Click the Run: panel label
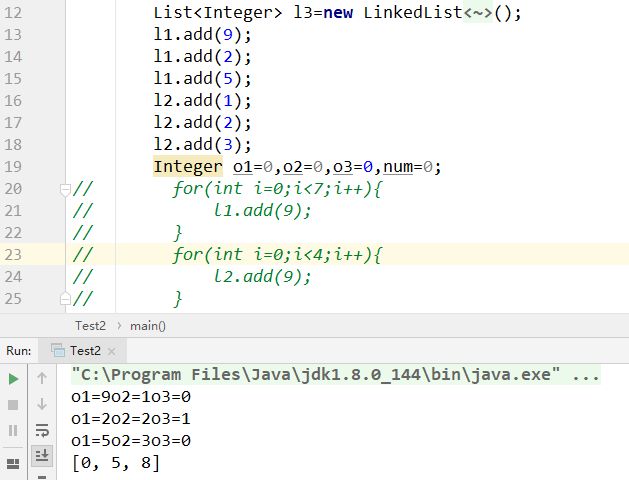 pyautogui.click(x=19, y=351)
